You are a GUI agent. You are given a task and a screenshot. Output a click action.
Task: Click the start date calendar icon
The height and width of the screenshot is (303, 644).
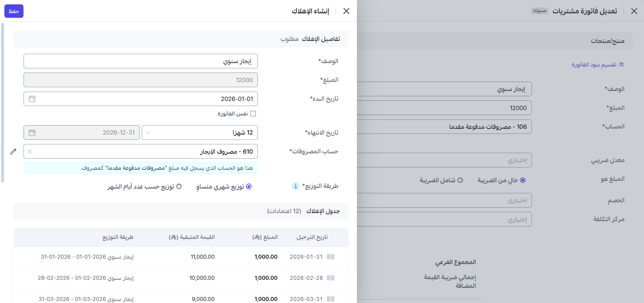tap(32, 99)
